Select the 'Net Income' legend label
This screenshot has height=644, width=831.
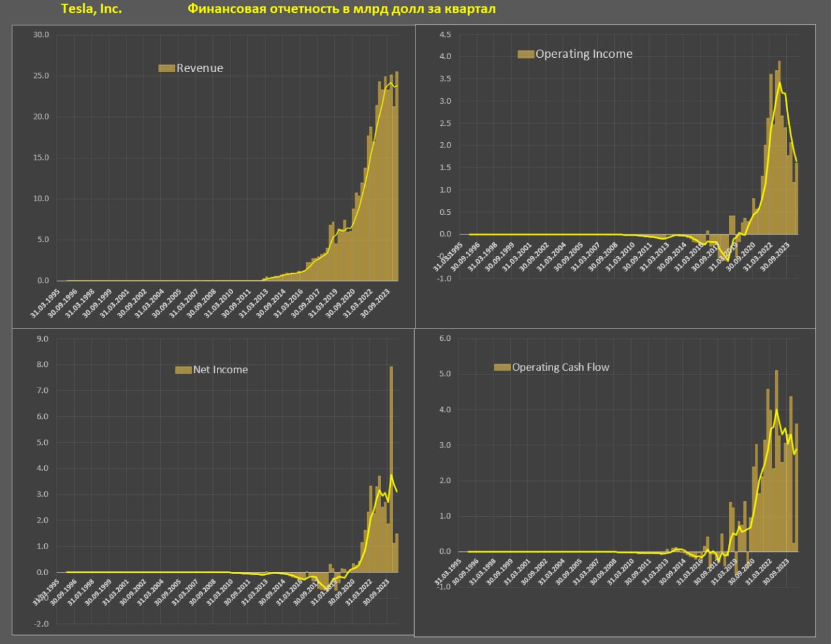tap(221, 370)
